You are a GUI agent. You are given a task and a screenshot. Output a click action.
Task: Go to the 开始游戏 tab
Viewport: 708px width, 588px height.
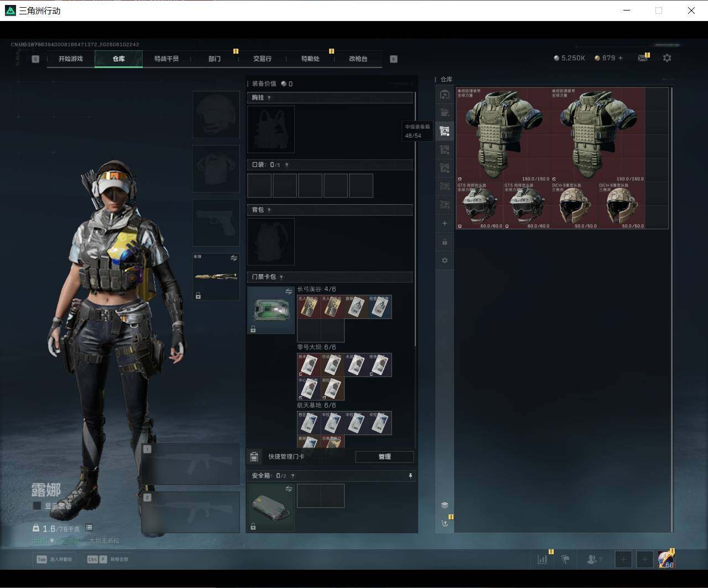(x=71, y=59)
